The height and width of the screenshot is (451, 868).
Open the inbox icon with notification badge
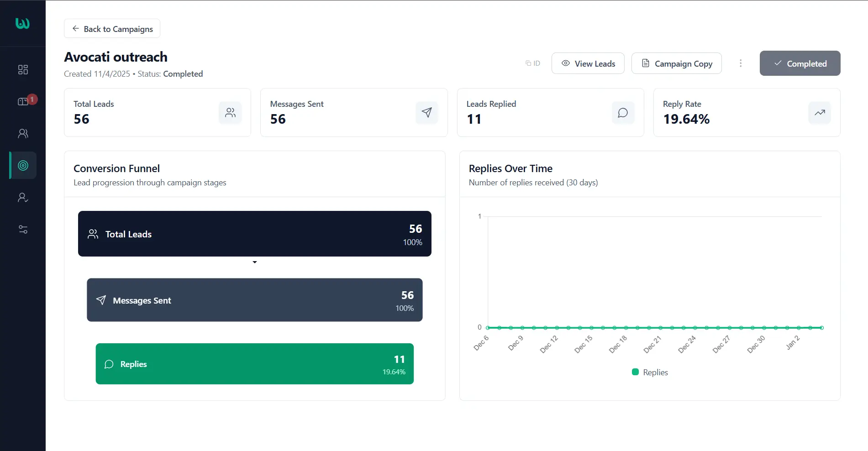(22, 101)
